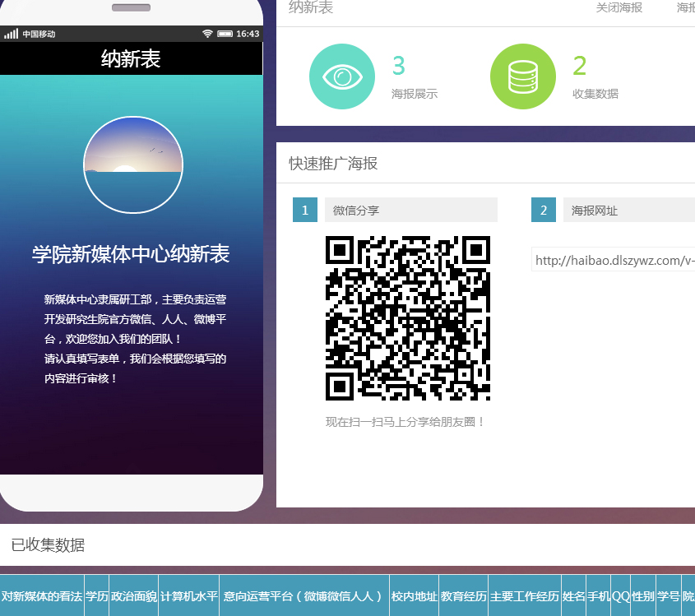The image size is (695, 616).
Task: Click the 意向运营平台 column header
Action: (x=304, y=596)
